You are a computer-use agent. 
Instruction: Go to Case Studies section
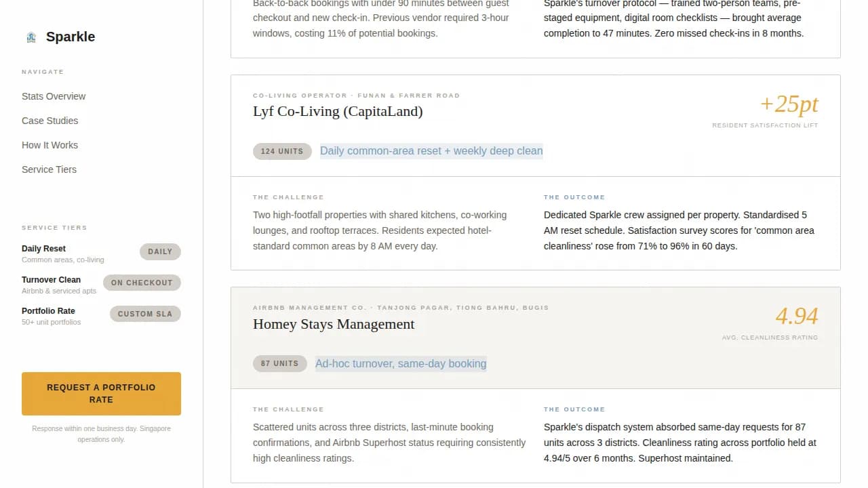pyautogui.click(x=50, y=121)
